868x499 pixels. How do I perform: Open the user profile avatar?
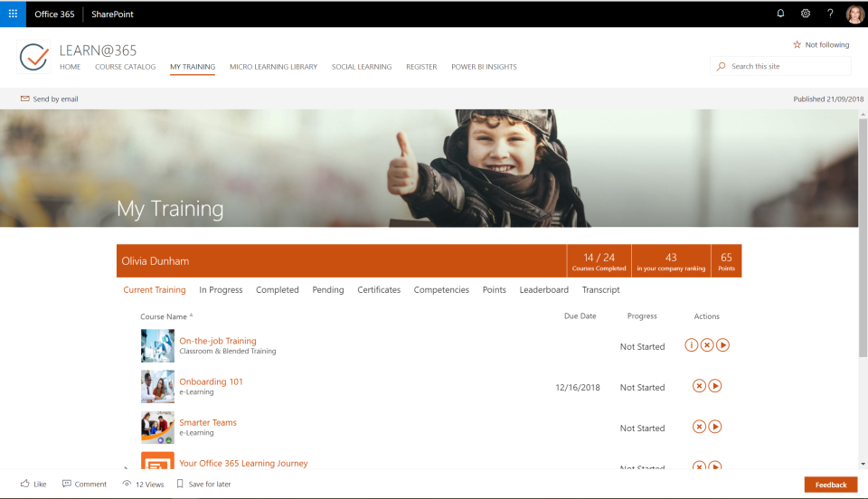pos(854,14)
